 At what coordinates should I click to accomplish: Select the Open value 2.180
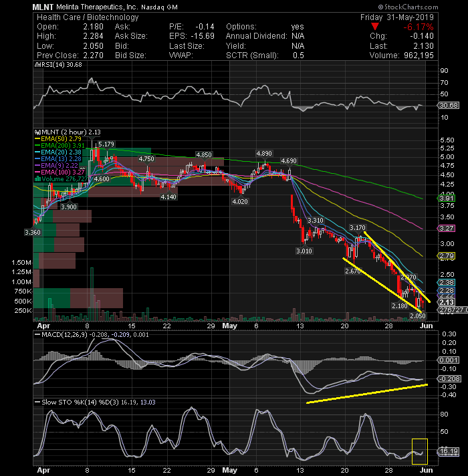[93, 27]
